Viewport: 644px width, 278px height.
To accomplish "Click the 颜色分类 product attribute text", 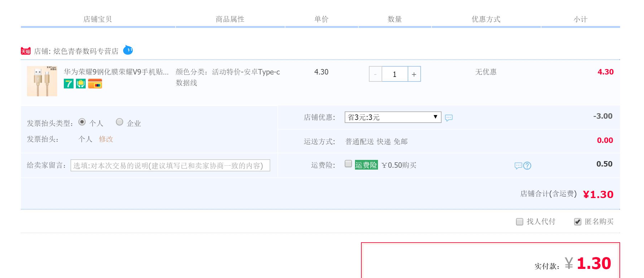I will (228, 77).
